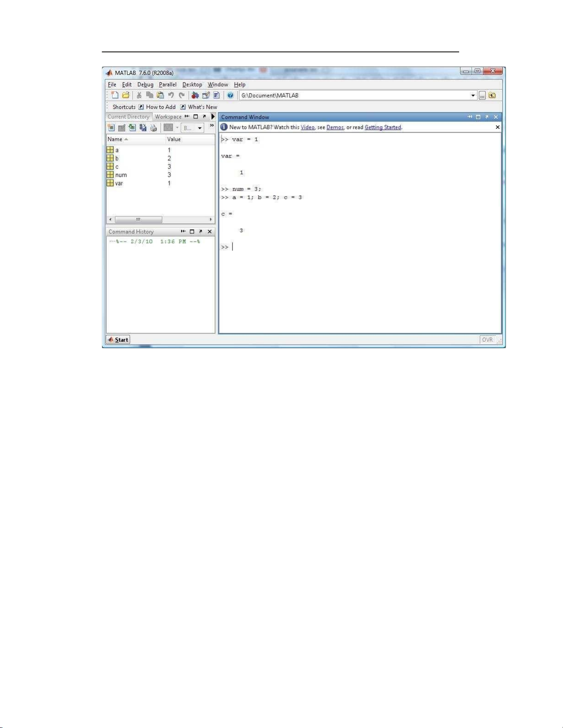Launch Simulink from the toolbar
Image resolution: width=563 pixels, height=728 pixels.
(x=195, y=95)
